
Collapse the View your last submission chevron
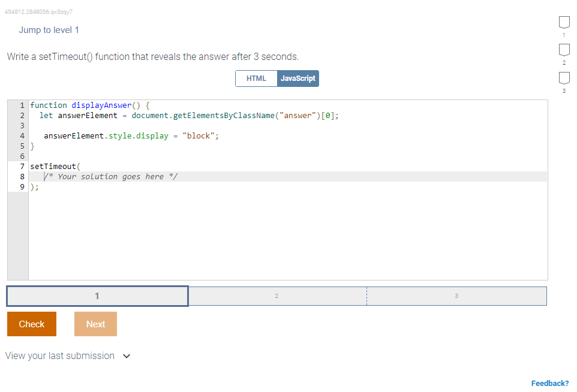click(126, 355)
